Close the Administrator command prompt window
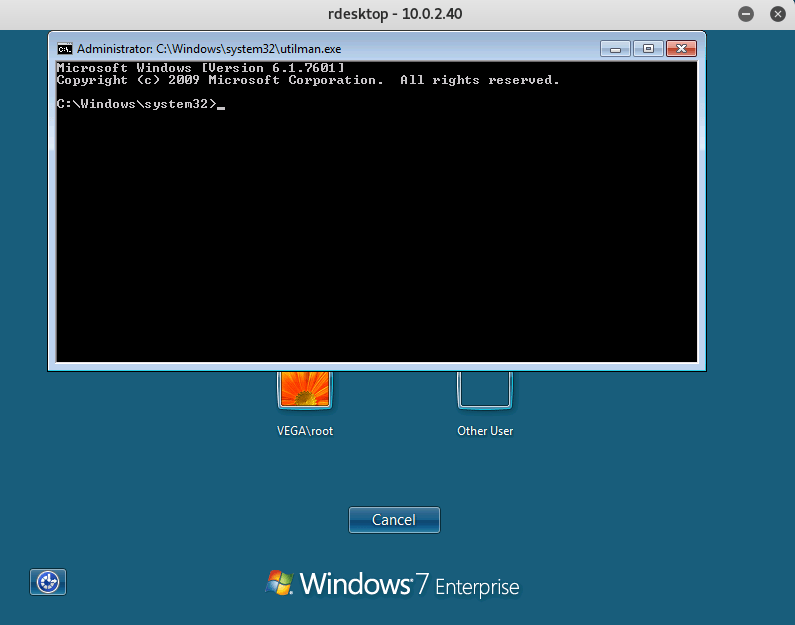Viewport: 795px width, 625px height. tap(681, 48)
